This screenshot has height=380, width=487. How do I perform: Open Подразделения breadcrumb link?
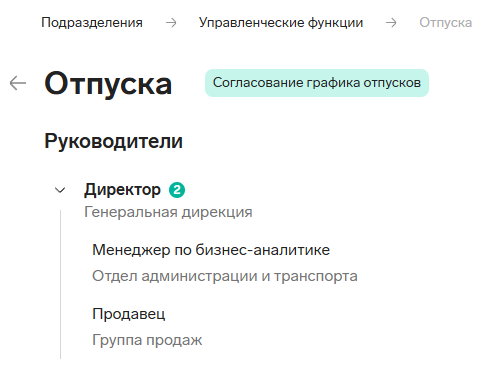point(92,23)
